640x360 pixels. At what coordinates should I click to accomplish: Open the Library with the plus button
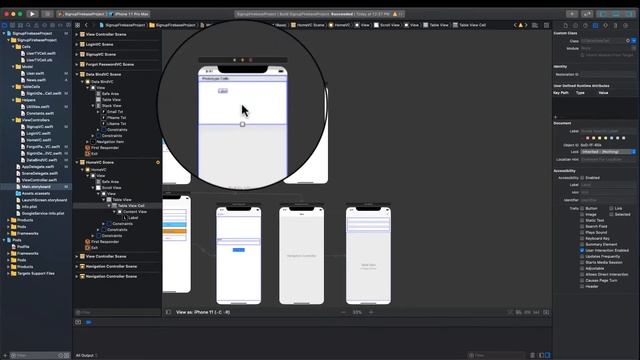[572, 14]
